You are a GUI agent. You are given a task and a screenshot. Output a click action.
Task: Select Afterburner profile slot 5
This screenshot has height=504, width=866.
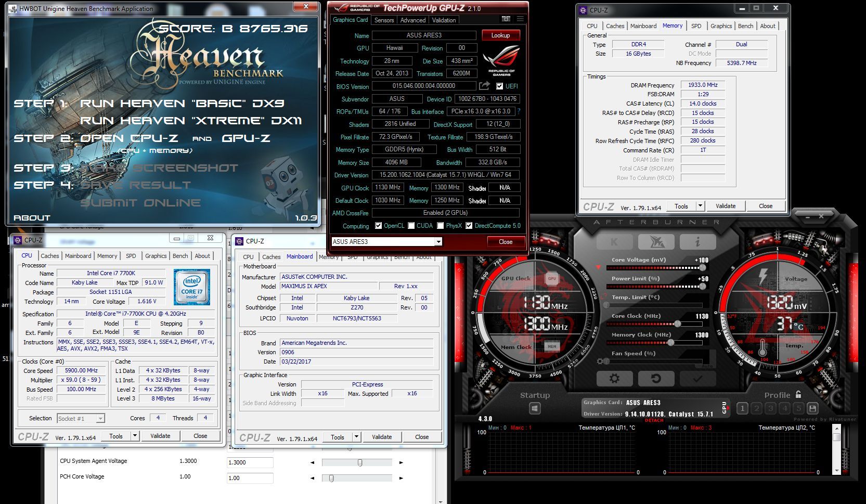[799, 408]
